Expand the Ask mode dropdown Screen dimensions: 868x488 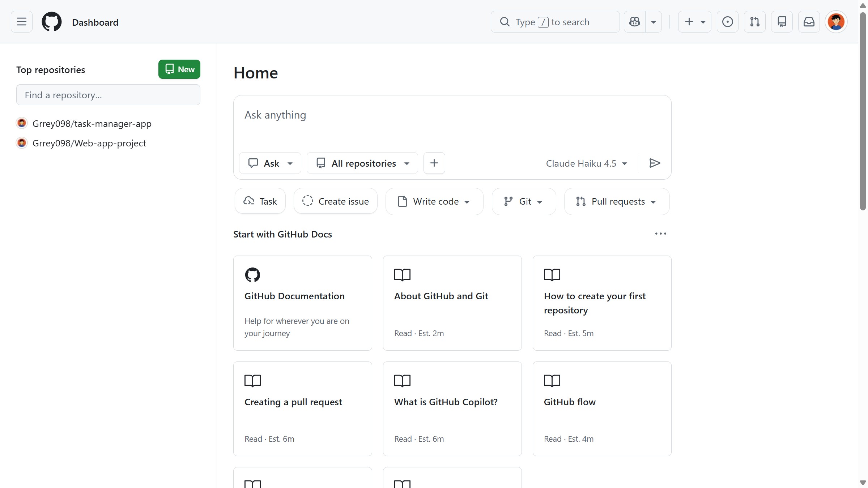pyautogui.click(x=270, y=163)
